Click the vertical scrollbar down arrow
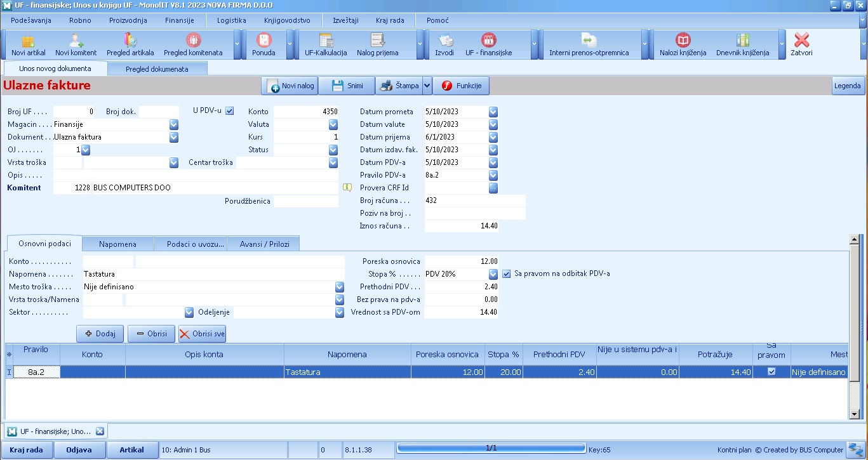 854,414
